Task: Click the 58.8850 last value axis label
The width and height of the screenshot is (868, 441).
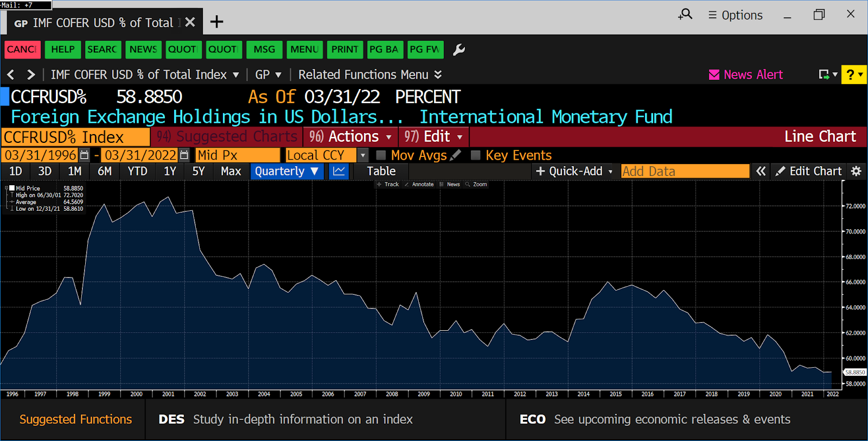Action: coord(855,372)
